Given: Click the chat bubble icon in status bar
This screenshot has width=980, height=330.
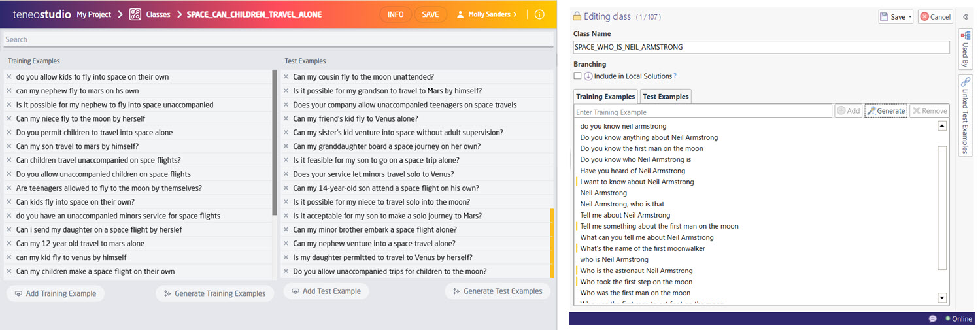Looking at the screenshot, I should [932, 319].
